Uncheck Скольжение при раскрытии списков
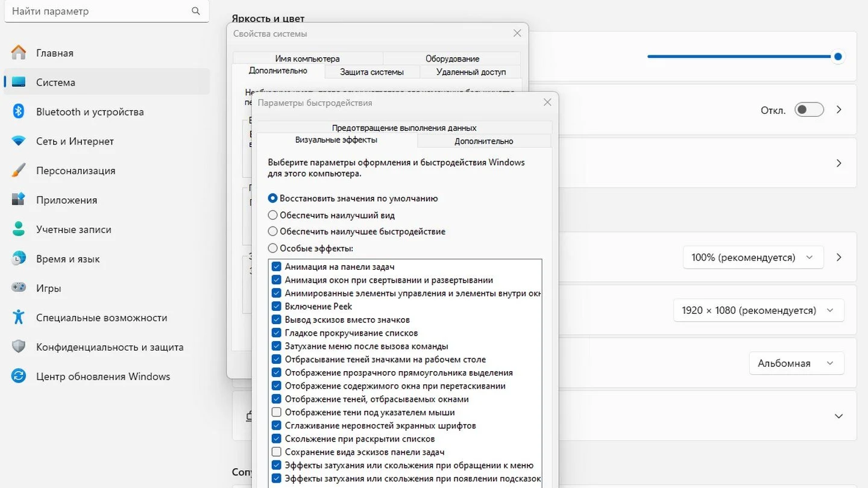 point(276,439)
